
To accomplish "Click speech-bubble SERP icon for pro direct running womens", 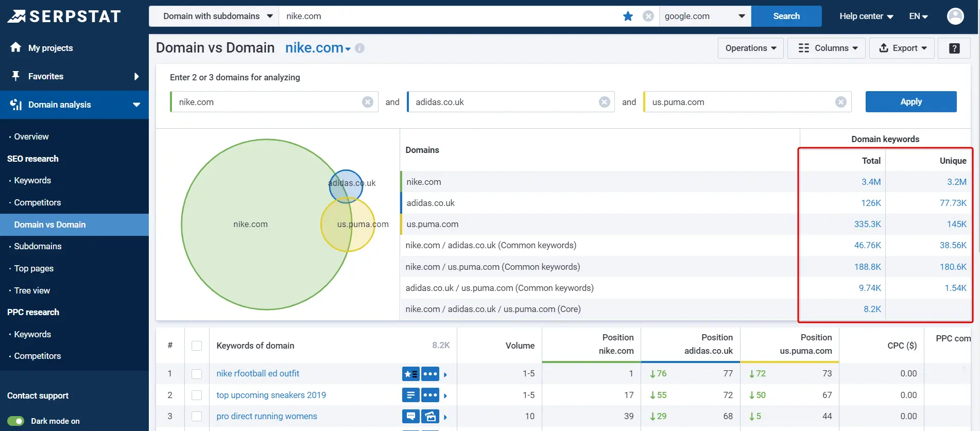I will click(x=410, y=416).
